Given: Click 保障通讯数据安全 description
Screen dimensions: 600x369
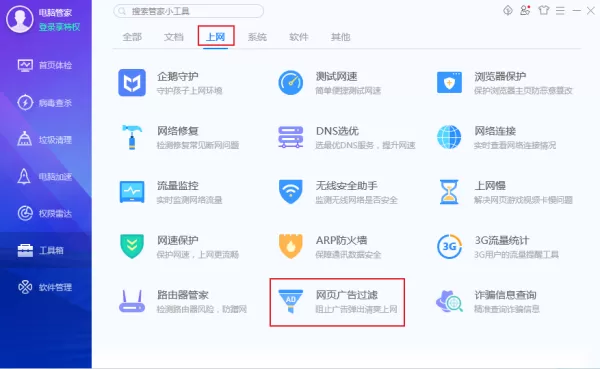Looking at the screenshot, I should (x=348, y=255).
